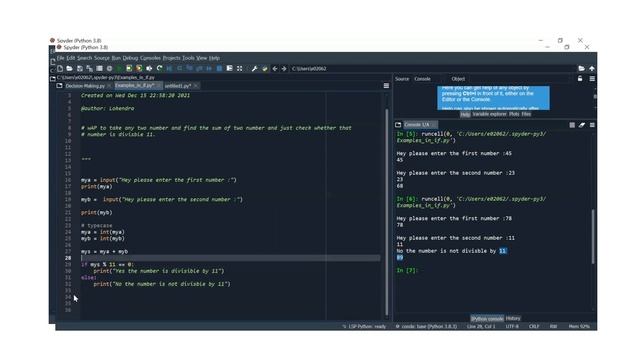Open the Projects menu
The image size is (640, 360).
[x=171, y=58]
